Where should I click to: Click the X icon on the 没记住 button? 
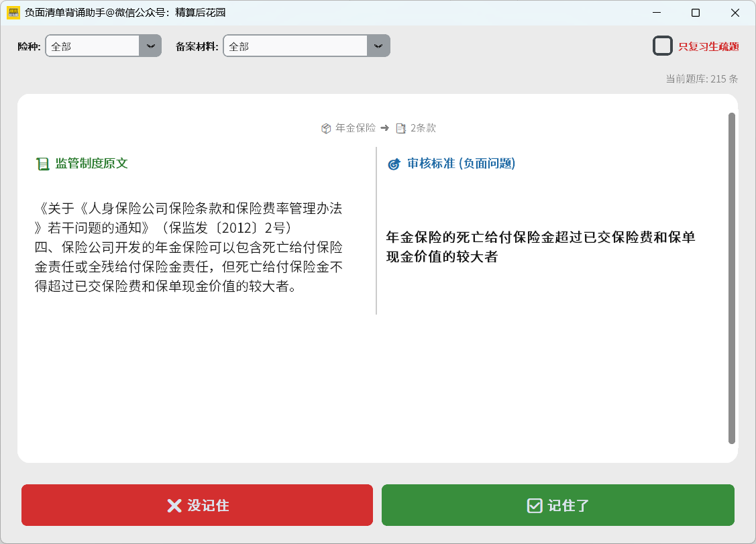click(174, 506)
